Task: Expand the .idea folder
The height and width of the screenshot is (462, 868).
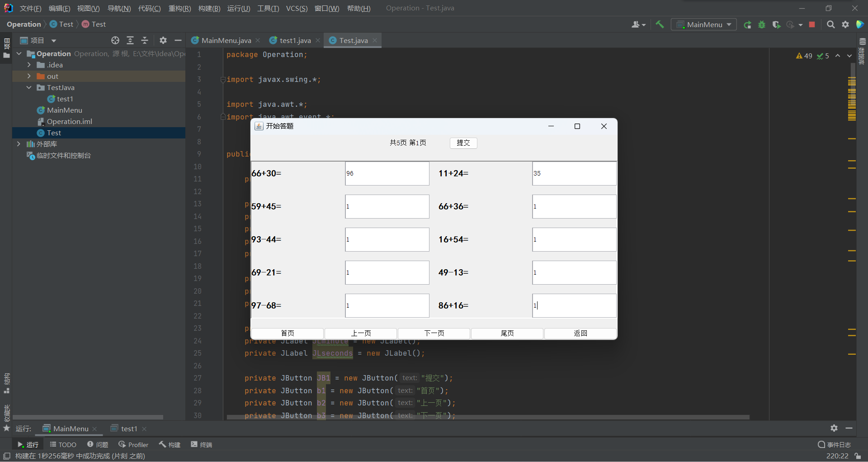Action: (29, 65)
